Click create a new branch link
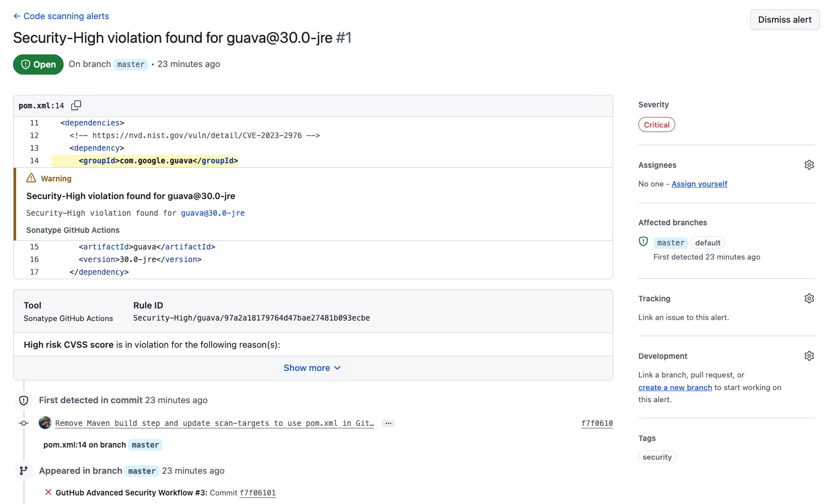 675,388
